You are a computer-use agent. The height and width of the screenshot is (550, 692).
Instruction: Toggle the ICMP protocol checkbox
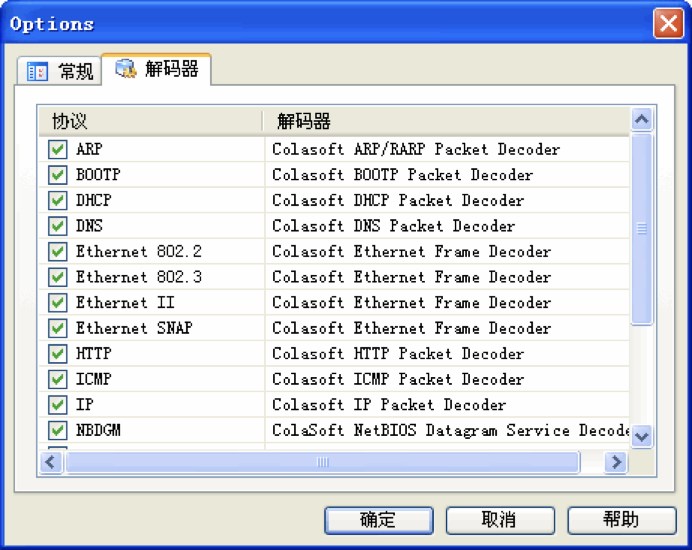(x=58, y=380)
